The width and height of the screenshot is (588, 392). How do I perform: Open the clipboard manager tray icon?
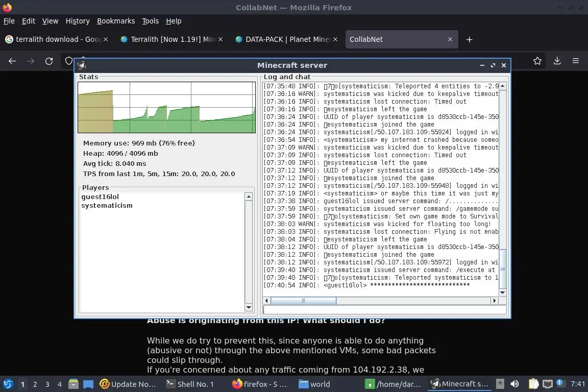[x=533, y=384]
